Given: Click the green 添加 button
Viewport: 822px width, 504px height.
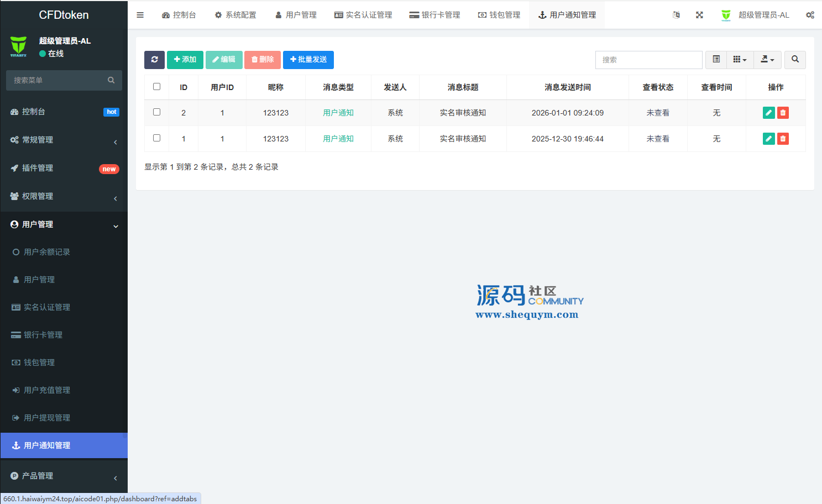Looking at the screenshot, I should click(x=185, y=60).
